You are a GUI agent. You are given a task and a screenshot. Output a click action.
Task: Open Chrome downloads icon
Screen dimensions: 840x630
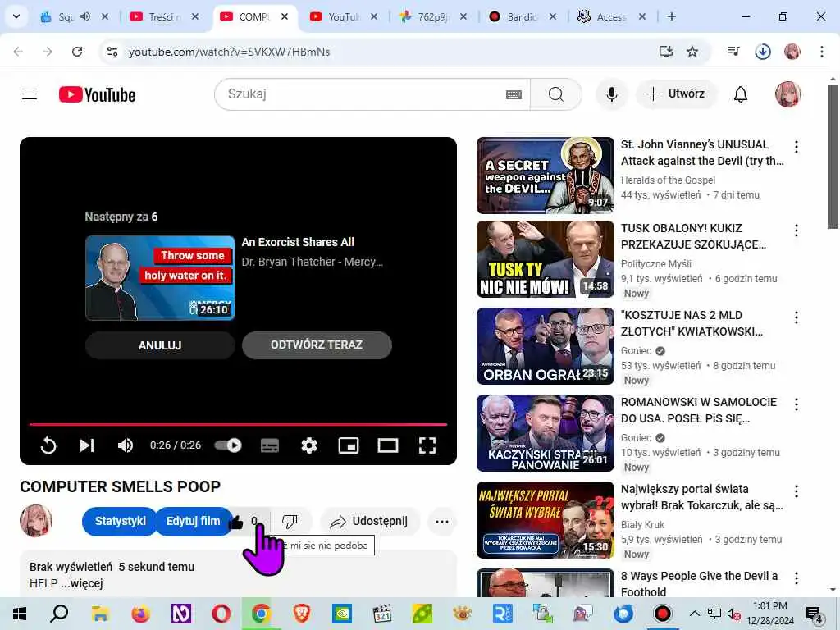point(762,52)
